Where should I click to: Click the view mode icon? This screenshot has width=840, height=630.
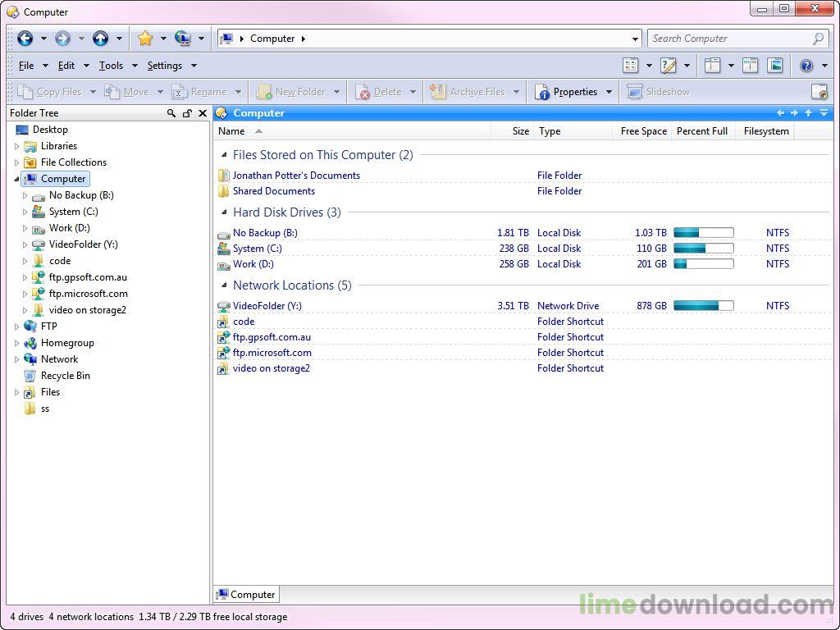click(x=631, y=66)
